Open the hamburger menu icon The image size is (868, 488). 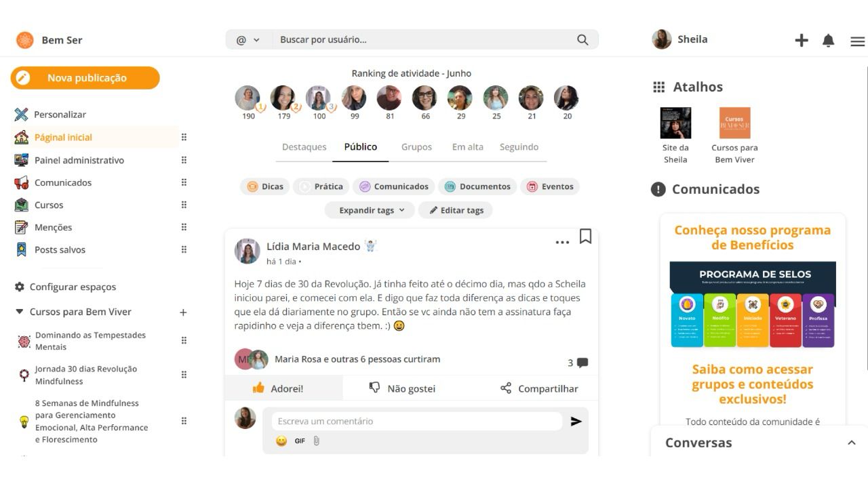857,41
